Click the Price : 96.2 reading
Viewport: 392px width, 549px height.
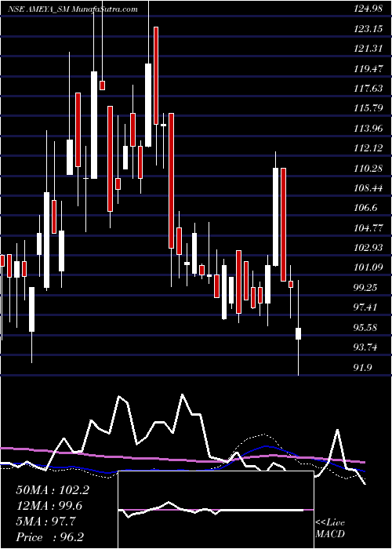click(x=49, y=537)
